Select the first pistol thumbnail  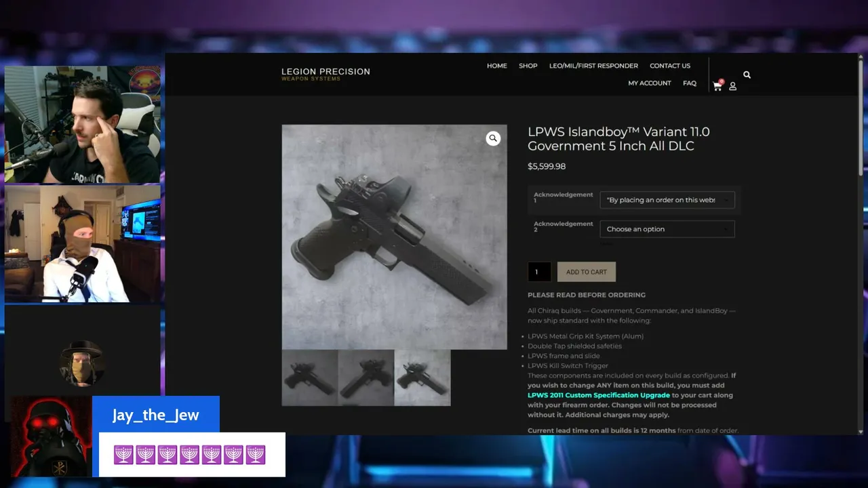[310, 378]
